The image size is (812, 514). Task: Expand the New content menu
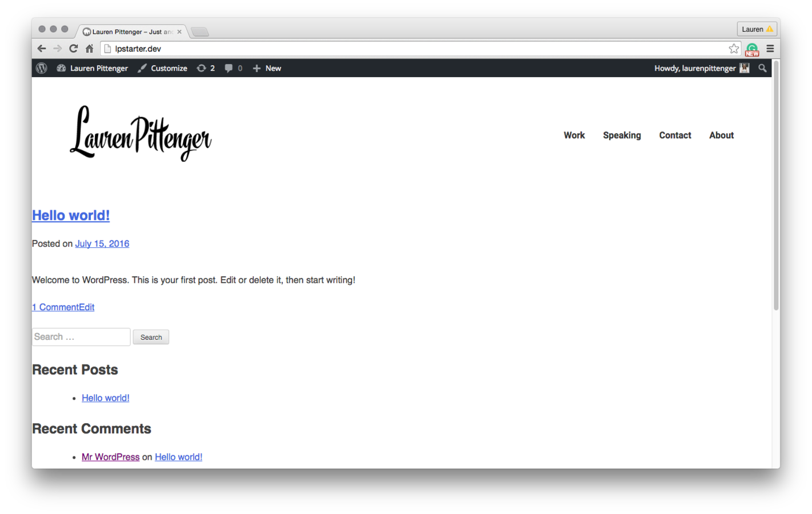267,68
